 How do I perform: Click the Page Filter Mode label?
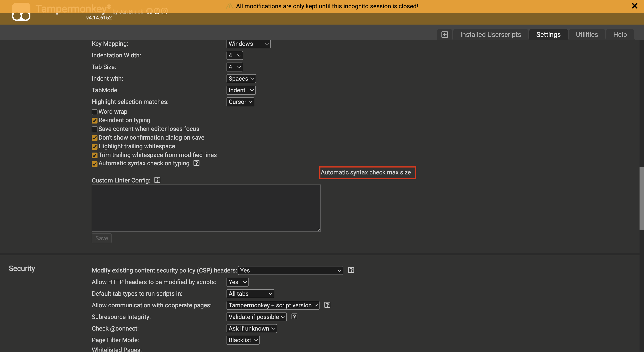point(116,340)
